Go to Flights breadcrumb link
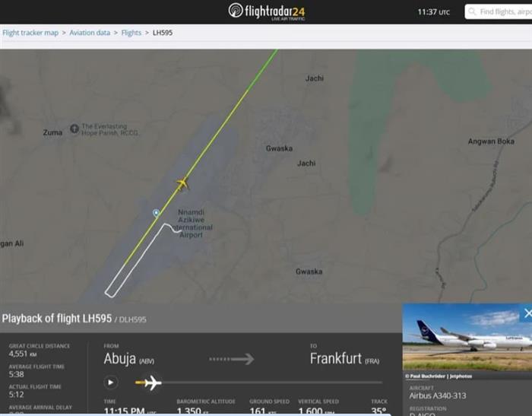Screen dimensions: 532x416 coord(131,33)
